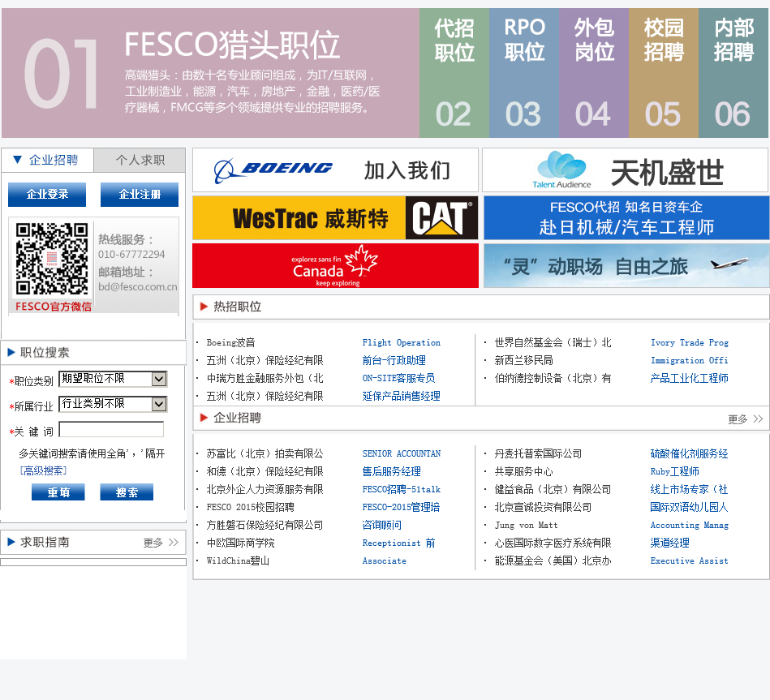
Task: Select the 个人求职 login tab
Action: pyautogui.click(x=140, y=160)
